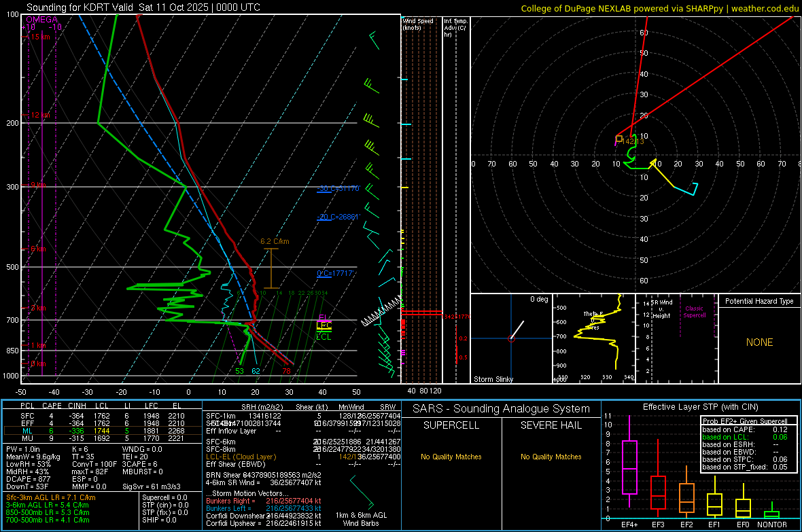
Task: Select the '6 km' height marker
Action: 38,249
